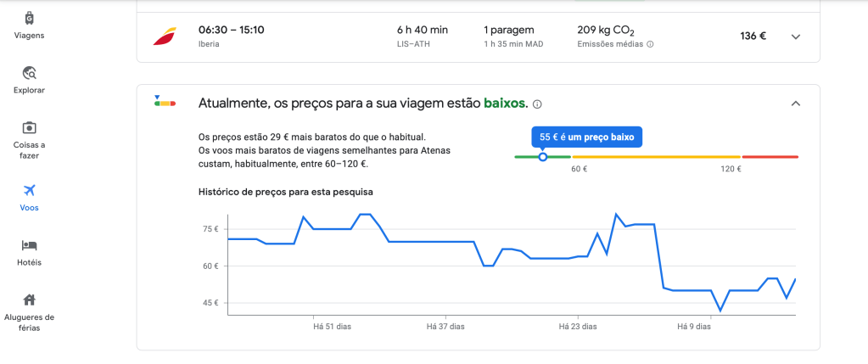Select the 06:30 – 15:10 flight time

231,30
